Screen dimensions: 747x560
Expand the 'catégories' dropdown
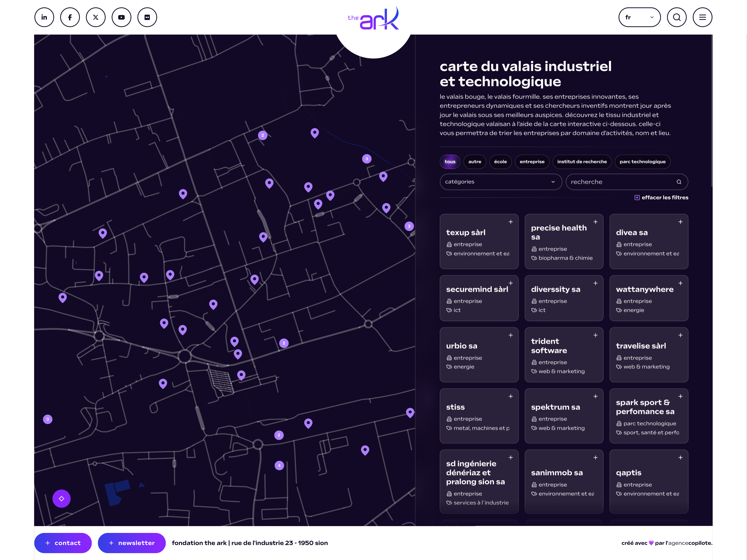click(500, 182)
